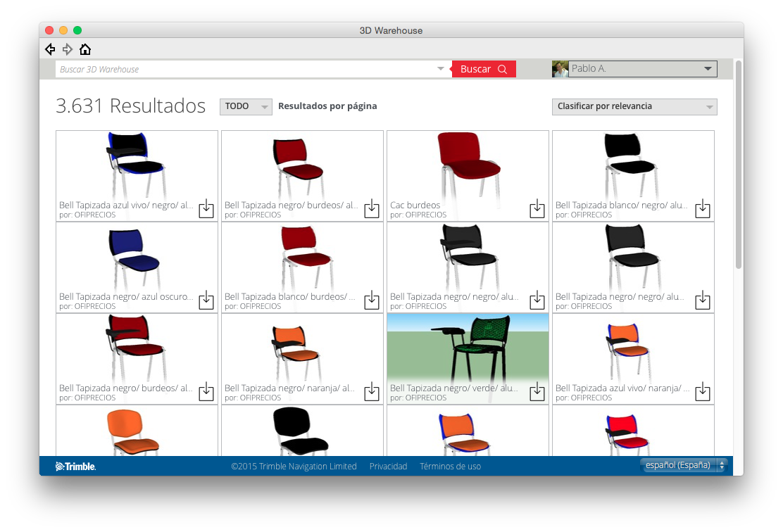Open OFIPRECIOS author link under Cac burdeos
The height and width of the screenshot is (532, 783).
pyautogui.click(x=425, y=215)
